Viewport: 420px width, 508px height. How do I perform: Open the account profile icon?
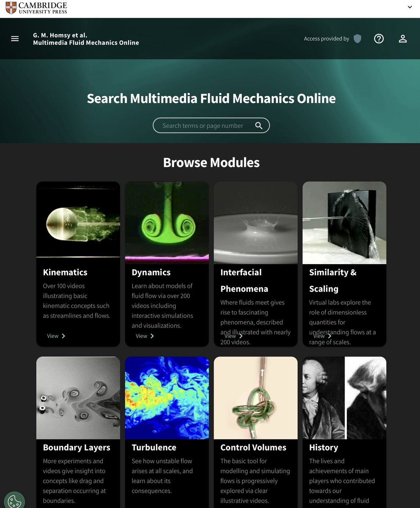[403, 39]
